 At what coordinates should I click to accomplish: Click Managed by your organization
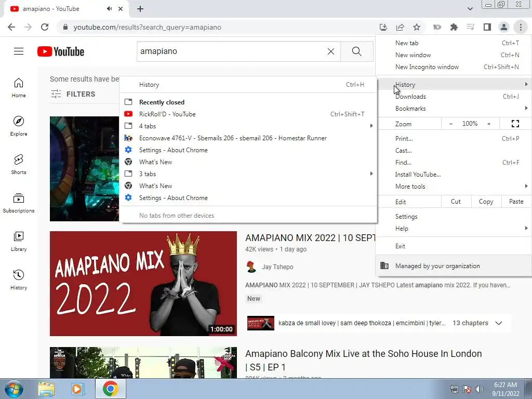click(454, 266)
